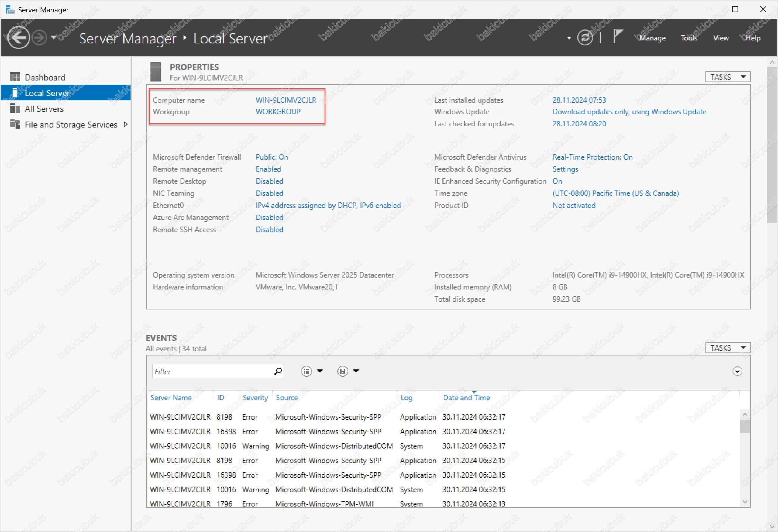Screen dimensions: 778x532
Task: Click main pane scrollbar up arrow
Action: pyautogui.click(x=772, y=62)
